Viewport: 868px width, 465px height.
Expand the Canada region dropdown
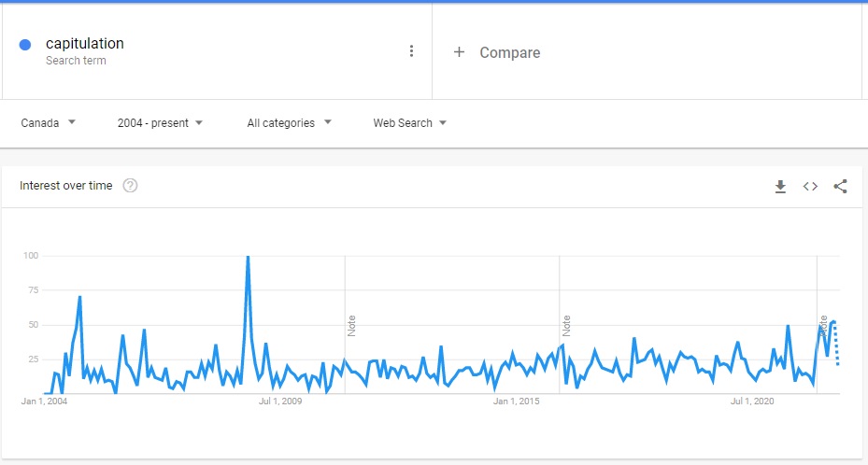coord(48,122)
